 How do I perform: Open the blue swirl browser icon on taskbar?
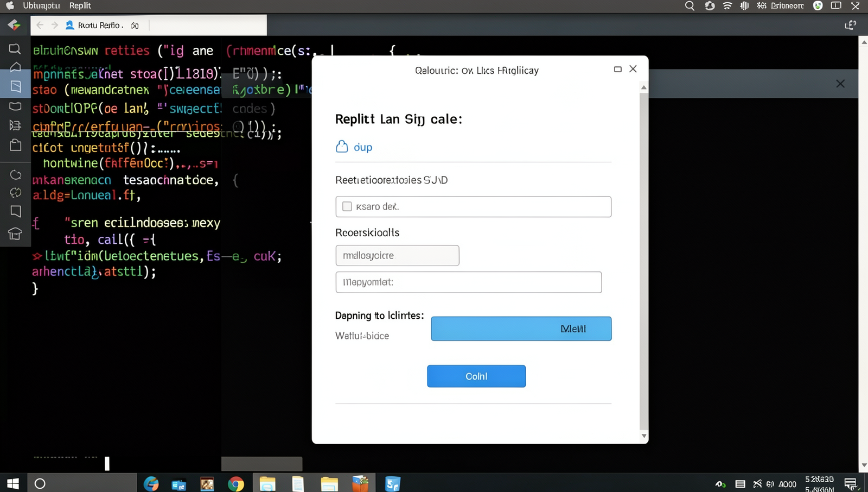coord(151,483)
